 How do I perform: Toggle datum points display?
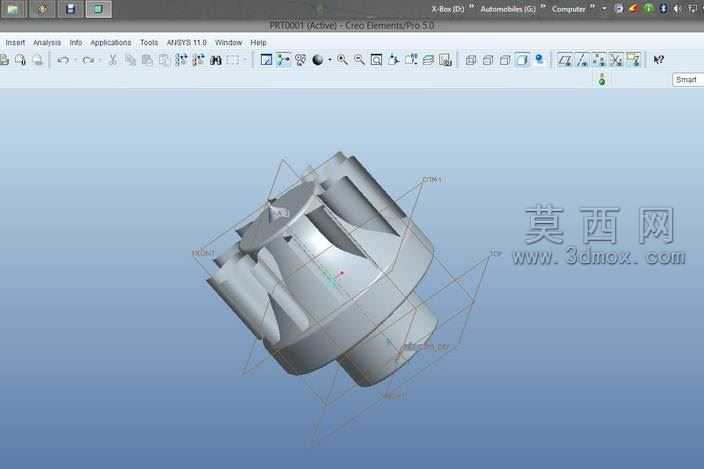tap(599, 60)
